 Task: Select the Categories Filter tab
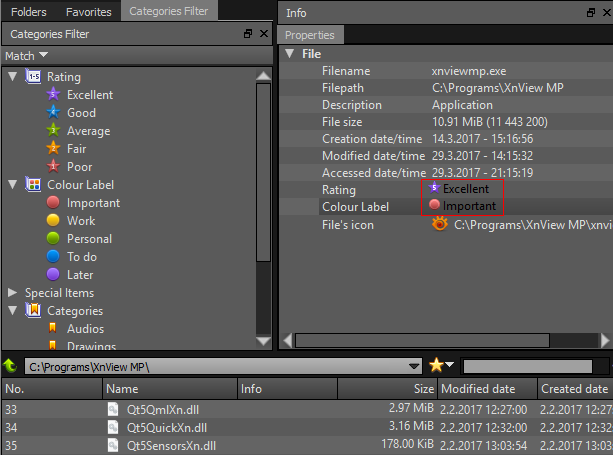tap(168, 11)
